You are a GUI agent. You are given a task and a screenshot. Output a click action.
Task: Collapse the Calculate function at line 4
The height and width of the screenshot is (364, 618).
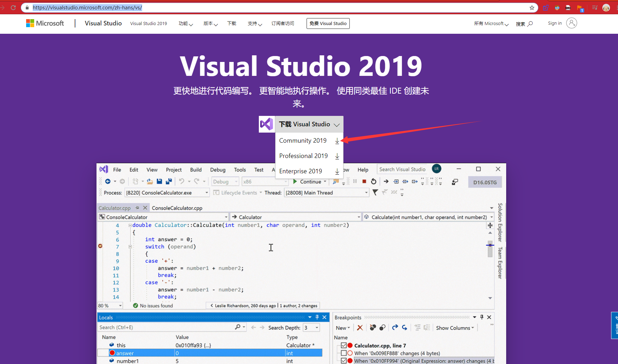(130, 225)
